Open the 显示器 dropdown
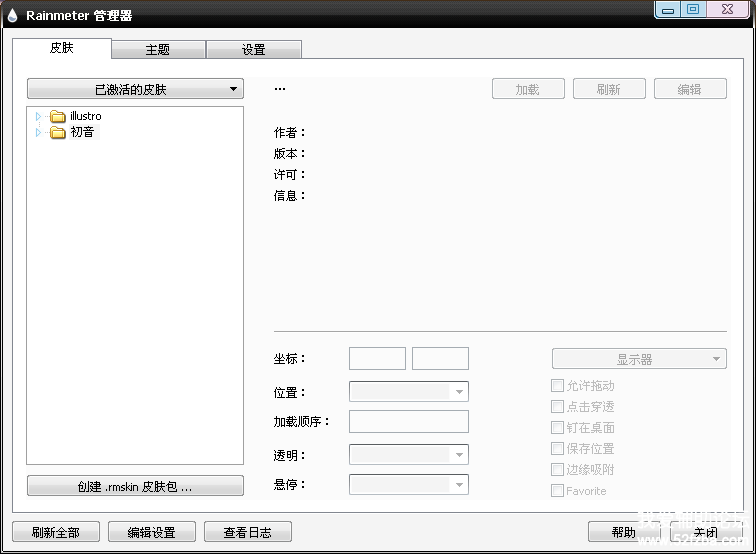The width and height of the screenshot is (756, 554). click(639, 359)
